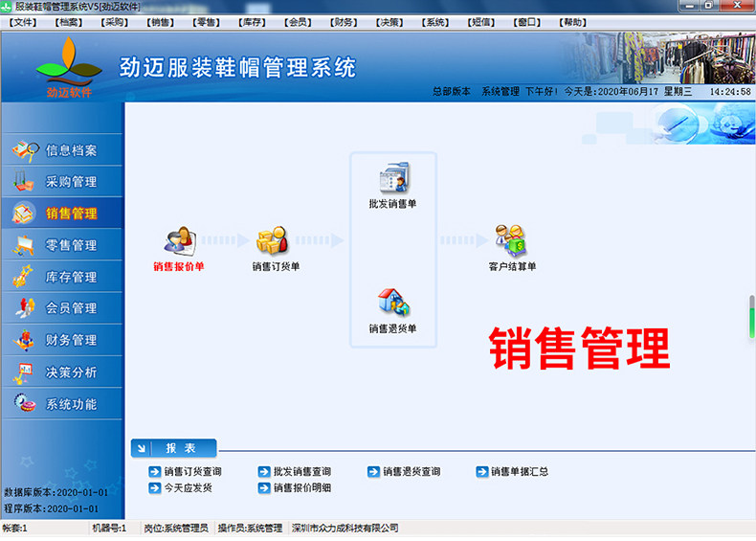This screenshot has height=541, width=756.
Task: Click the 深圳市众力成科技有限公司 status text
Action: tap(345, 528)
